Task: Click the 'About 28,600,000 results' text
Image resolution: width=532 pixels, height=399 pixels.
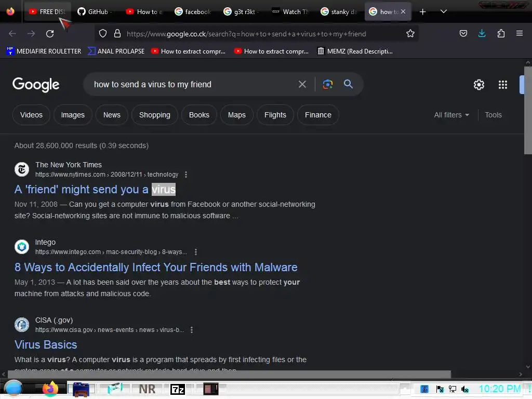Action: pyautogui.click(x=82, y=145)
